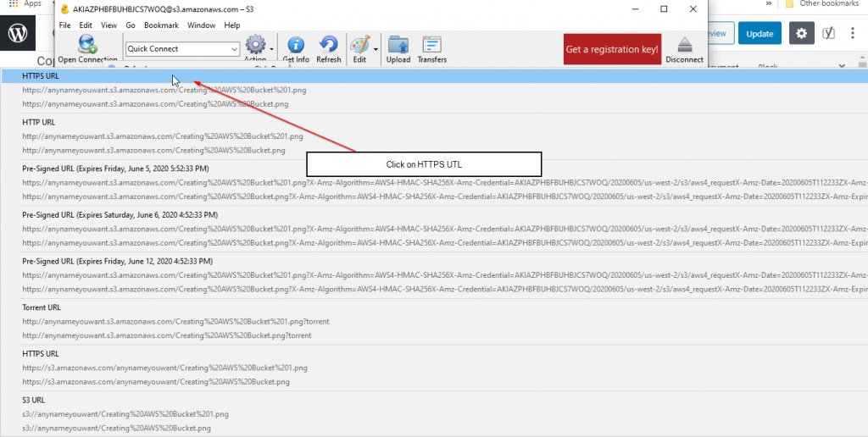868x437 pixels.
Task: Open the Edit menu in menu bar
Action: point(86,25)
